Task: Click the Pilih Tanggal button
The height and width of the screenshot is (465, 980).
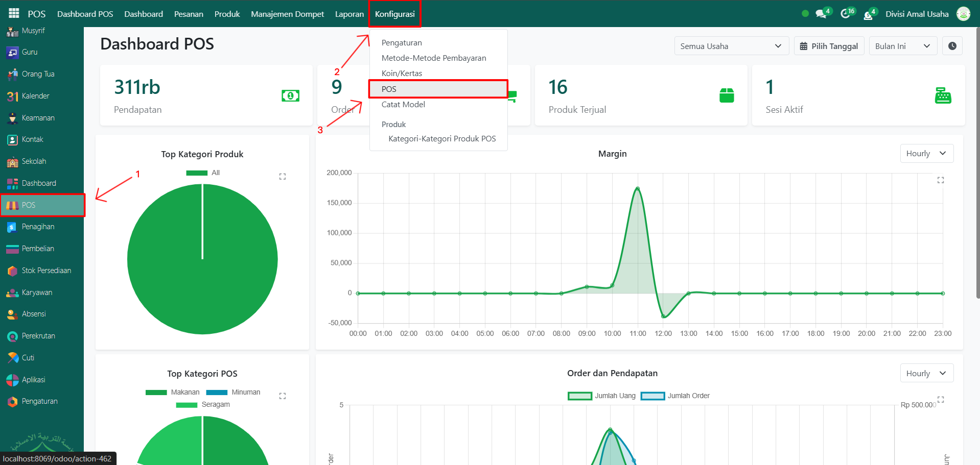Action: click(829, 46)
